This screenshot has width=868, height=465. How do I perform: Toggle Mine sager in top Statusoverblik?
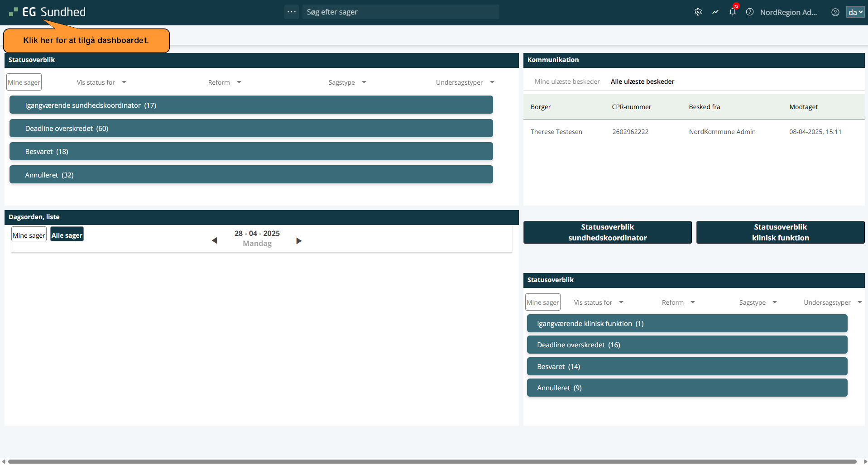24,82
